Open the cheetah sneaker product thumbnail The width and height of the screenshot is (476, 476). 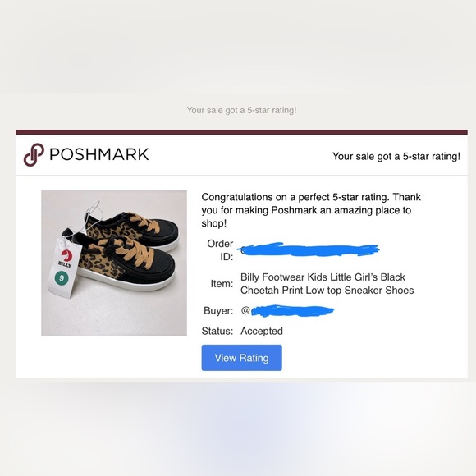(x=114, y=263)
